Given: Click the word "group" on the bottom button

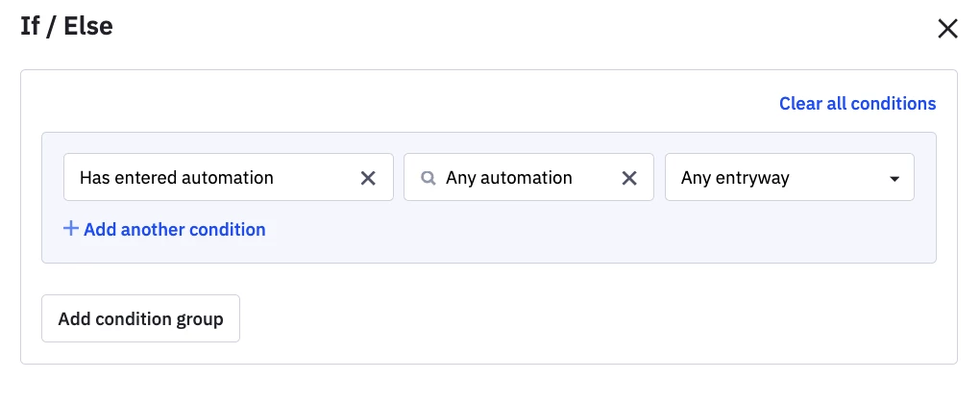Looking at the screenshot, I should click(x=198, y=318).
